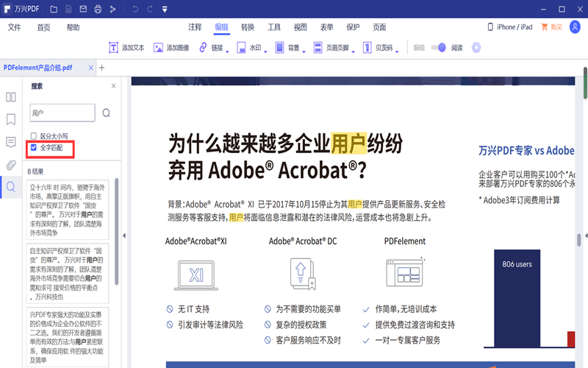Uncheck the 全字匹配 whole word checkbox

pyautogui.click(x=34, y=148)
